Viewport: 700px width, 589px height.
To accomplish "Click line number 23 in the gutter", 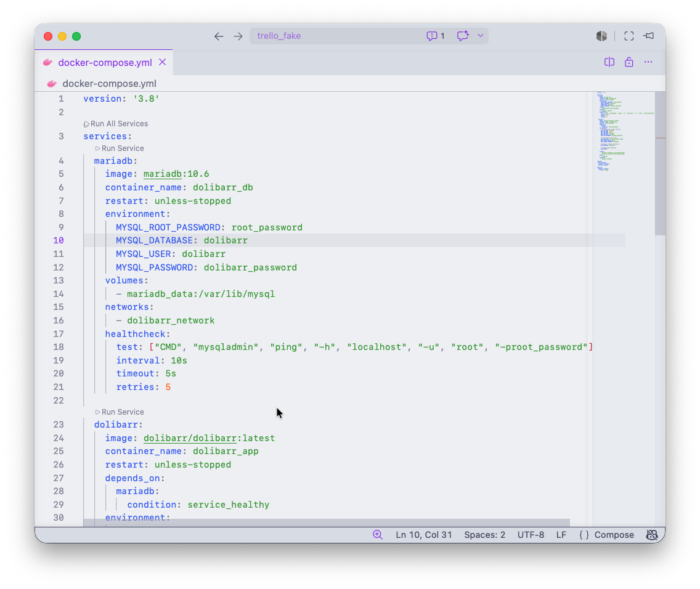I will (59, 424).
